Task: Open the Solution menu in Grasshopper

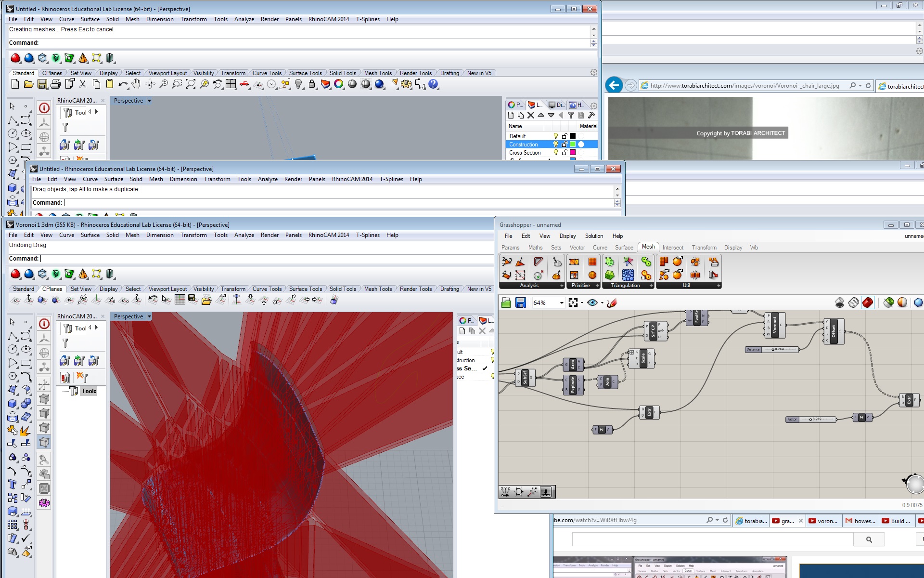Action: pos(593,236)
